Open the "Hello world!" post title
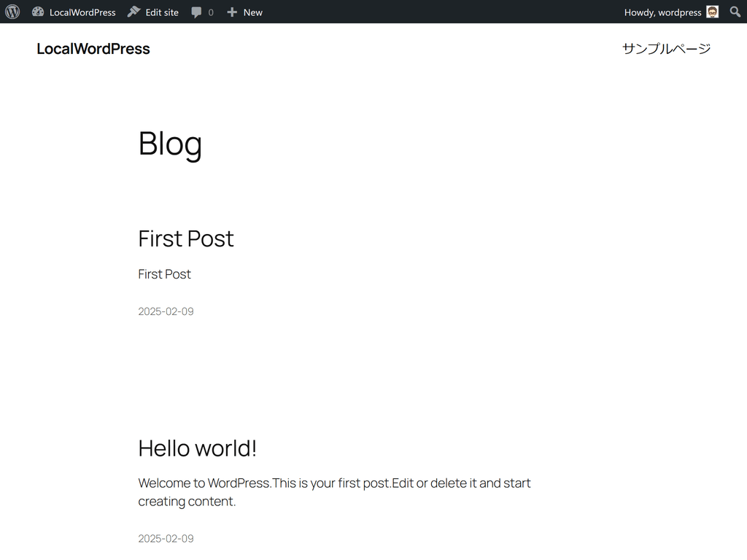The height and width of the screenshot is (560, 747). [197, 448]
